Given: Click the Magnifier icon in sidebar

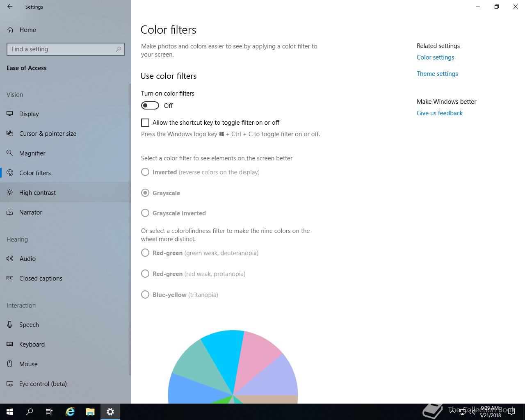Looking at the screenshot, I should pyautogui.click(x=10, y=153).
